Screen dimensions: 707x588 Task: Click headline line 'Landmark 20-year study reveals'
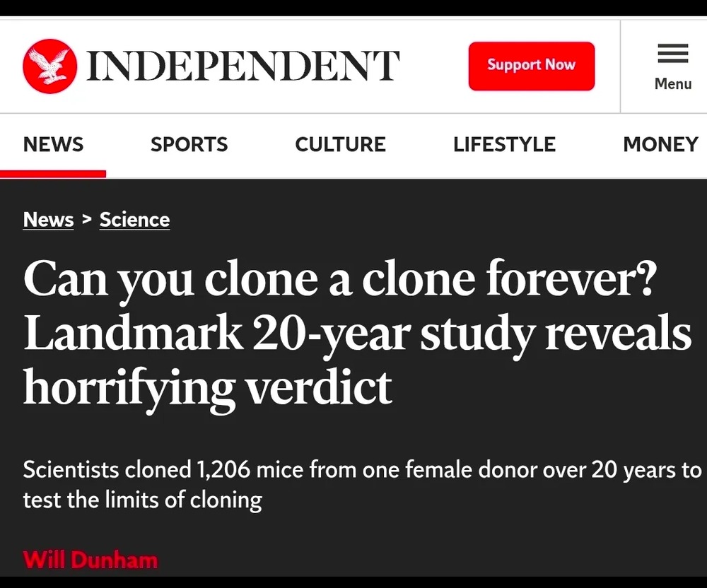357,334
